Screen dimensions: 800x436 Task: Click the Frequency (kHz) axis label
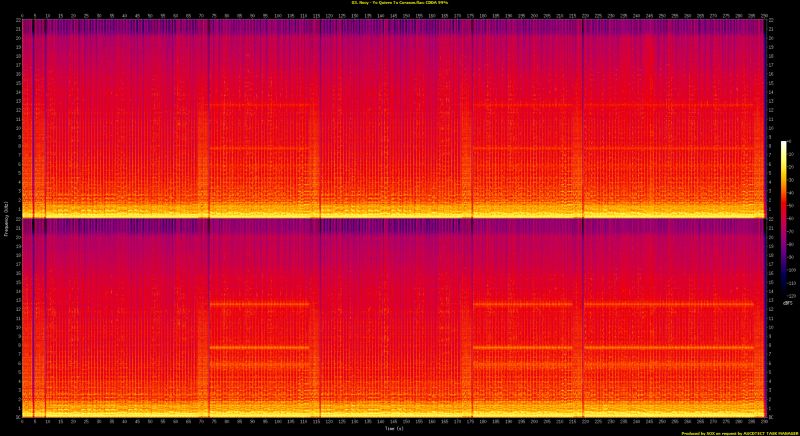(4, 218)
